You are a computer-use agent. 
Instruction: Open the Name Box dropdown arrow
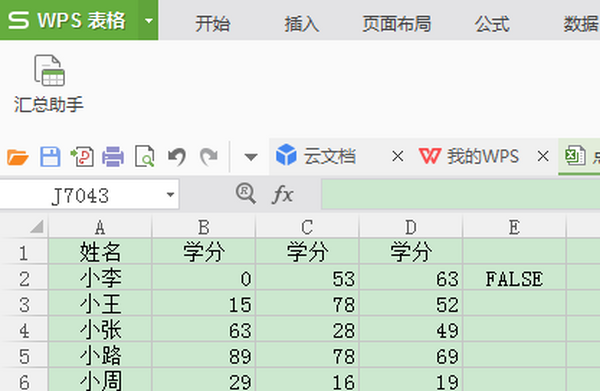coord(170,194)
